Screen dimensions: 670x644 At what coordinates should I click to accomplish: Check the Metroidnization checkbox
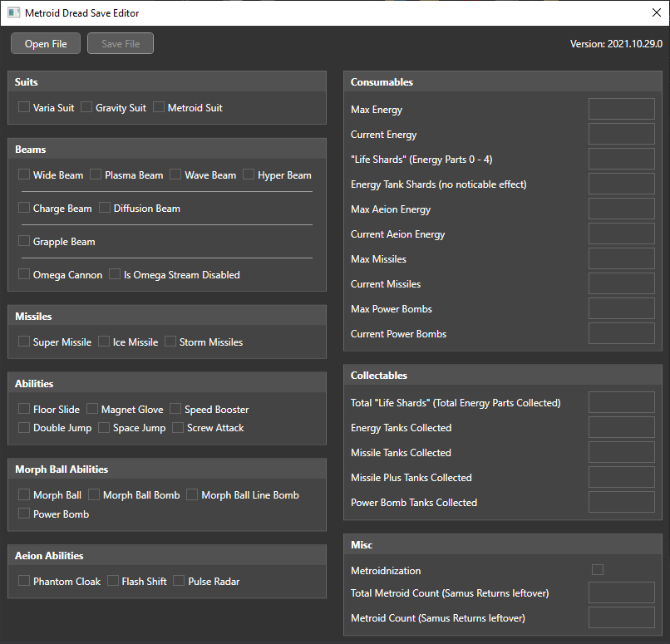598,570
